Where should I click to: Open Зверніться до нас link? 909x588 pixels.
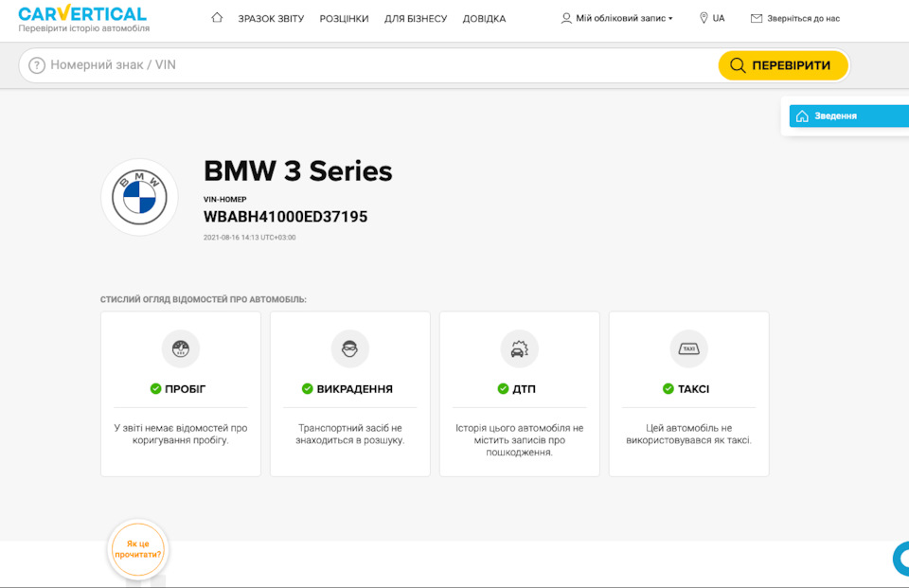(x=803, y=18)
